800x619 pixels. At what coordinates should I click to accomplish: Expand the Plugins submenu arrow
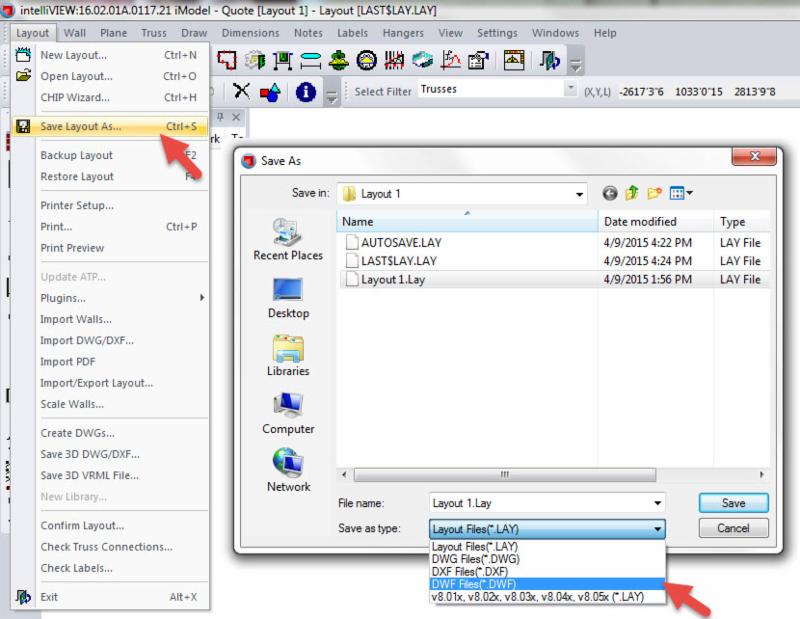(202, 298)
